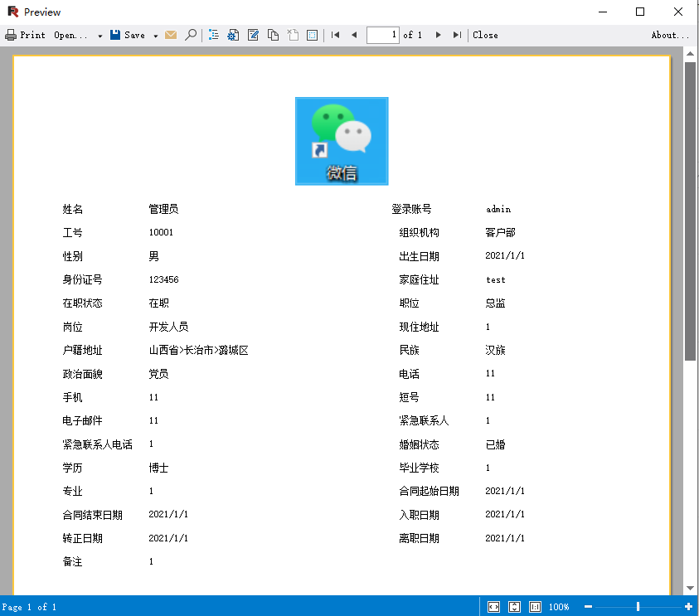Viewport: 699px width, 616px height.
Task: Click the '已婚' marital status value
Action: tap(495, 444)
